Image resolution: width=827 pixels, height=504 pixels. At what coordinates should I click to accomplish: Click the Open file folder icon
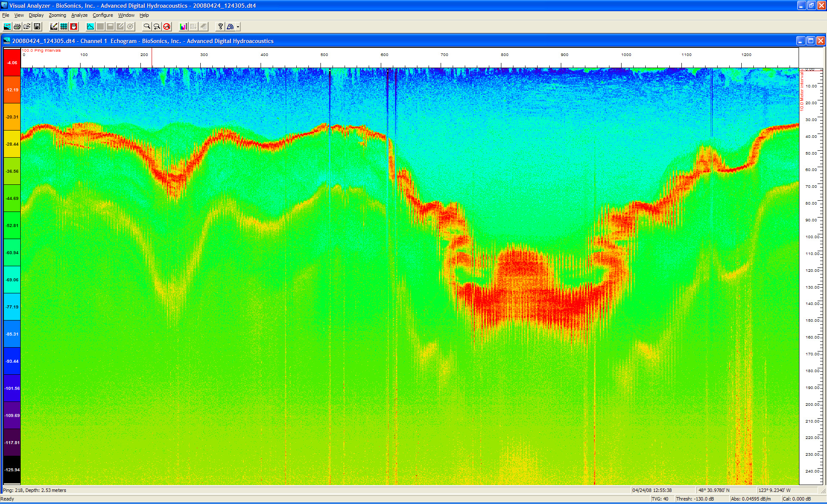[27, 27]
